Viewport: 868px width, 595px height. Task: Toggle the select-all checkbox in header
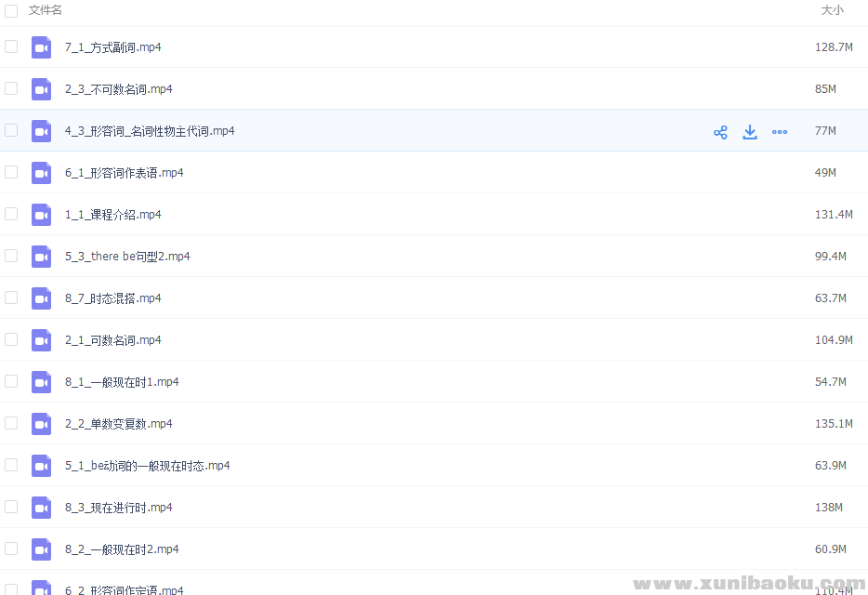tap(11, 10)
